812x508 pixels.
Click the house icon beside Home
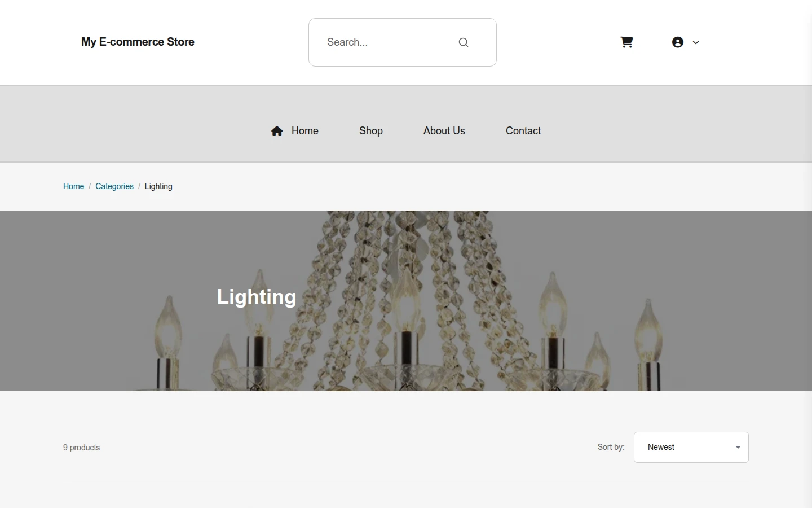277,131
